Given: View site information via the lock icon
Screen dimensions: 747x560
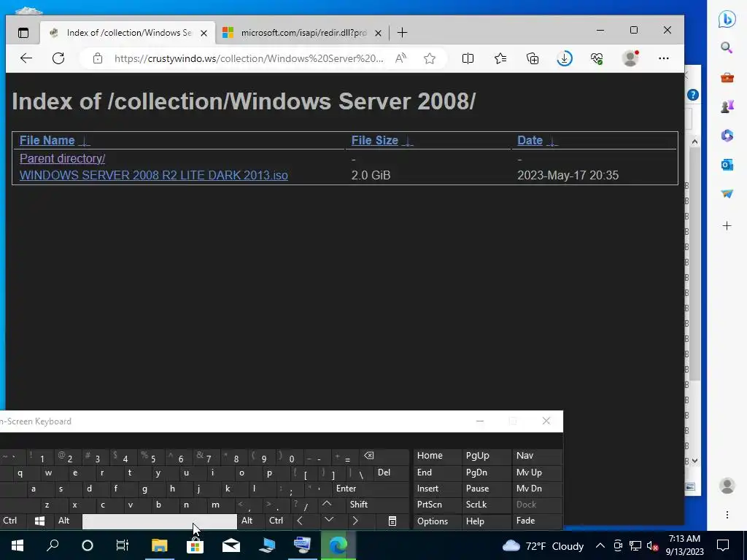Looking at the screenshot, I should pos(98,58).
